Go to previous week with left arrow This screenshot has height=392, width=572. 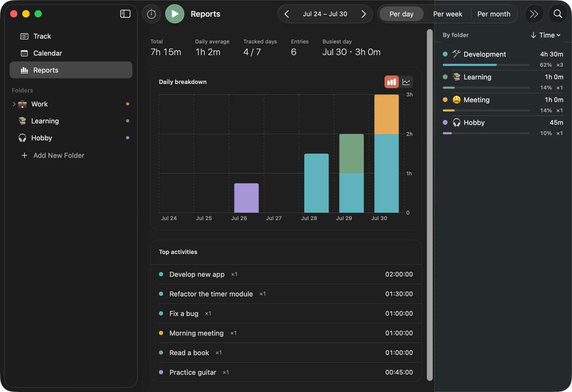287,14
